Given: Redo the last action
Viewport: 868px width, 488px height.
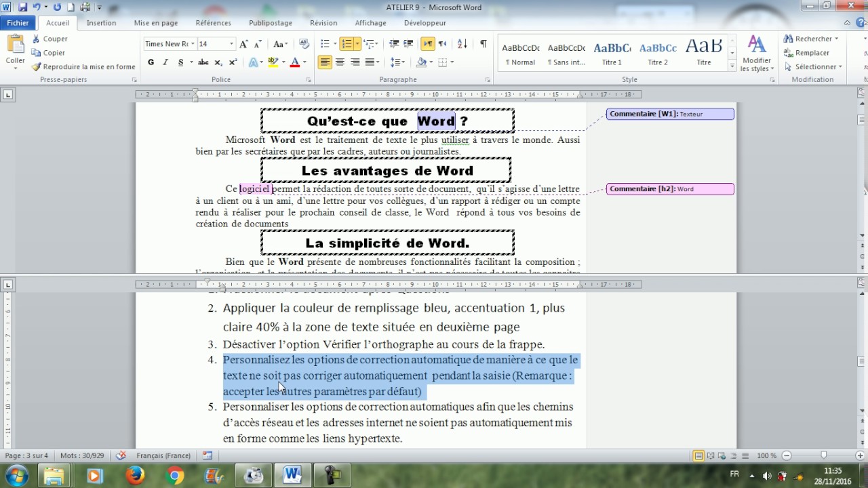Looking at the screenshot, I should point(57,7).
